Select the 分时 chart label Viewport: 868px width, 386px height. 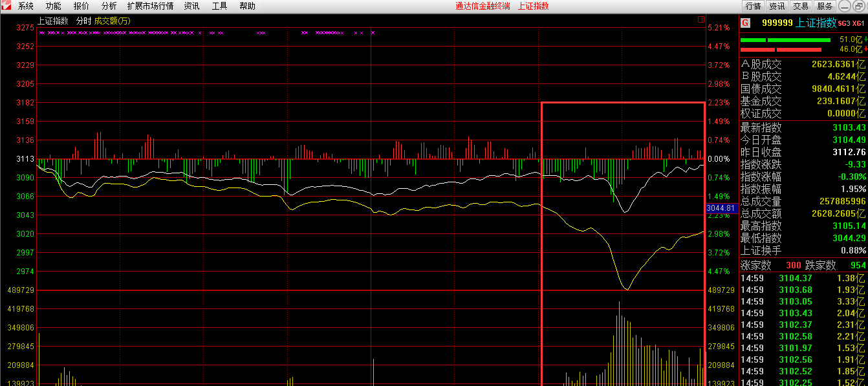click(84, 21)
